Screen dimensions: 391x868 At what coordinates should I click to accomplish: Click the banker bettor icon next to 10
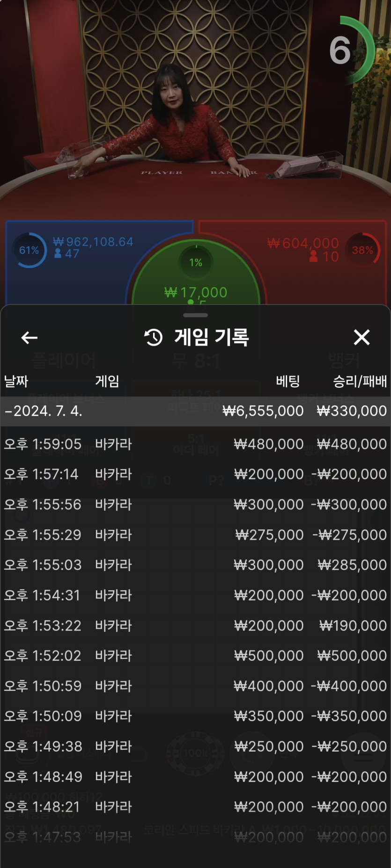coord(314,256)
